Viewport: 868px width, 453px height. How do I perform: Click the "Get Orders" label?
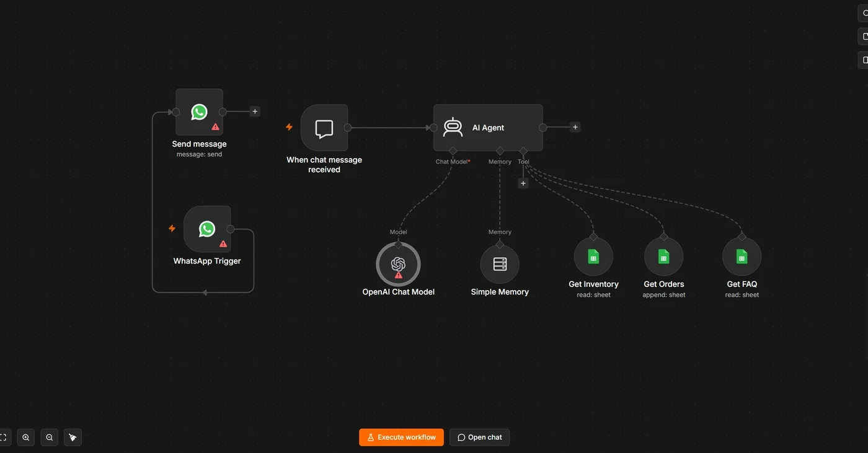click(x=664, y=284)
